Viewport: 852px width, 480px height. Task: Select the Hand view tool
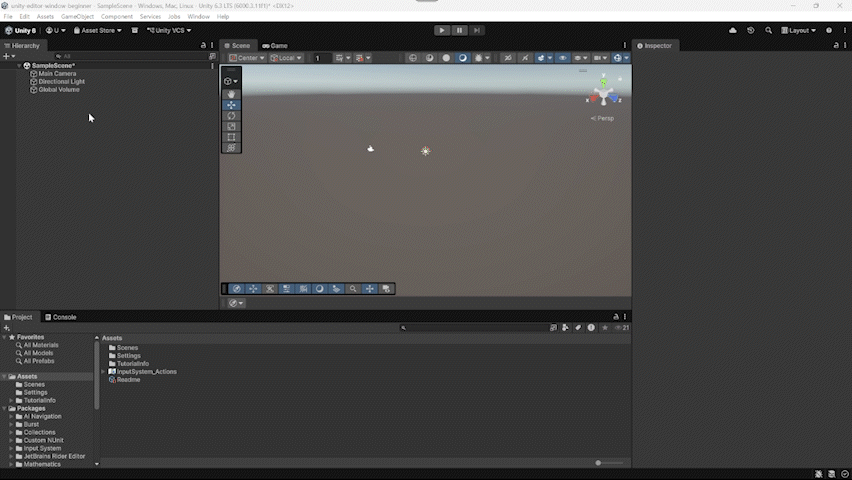tap(232, 94)
